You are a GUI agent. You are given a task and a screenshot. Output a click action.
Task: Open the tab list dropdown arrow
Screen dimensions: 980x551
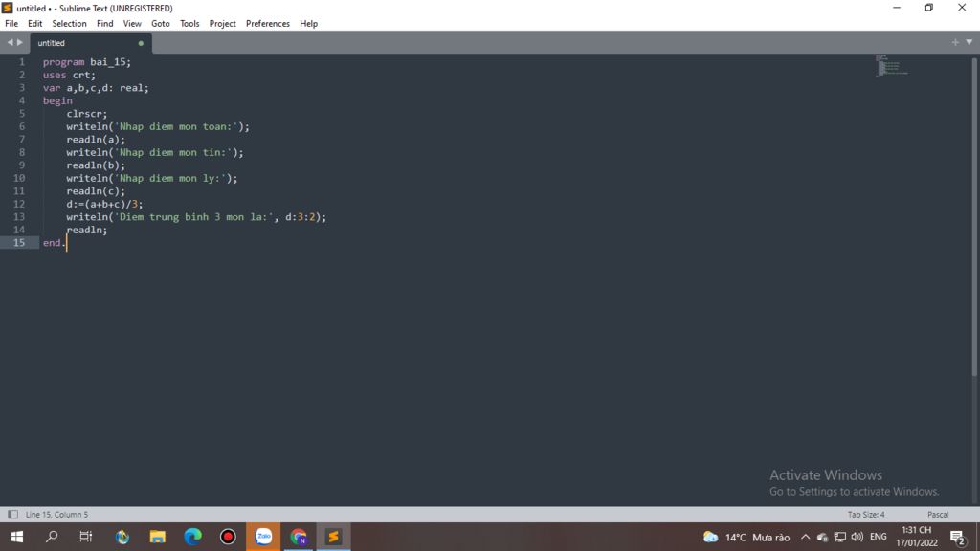point(969,42)
